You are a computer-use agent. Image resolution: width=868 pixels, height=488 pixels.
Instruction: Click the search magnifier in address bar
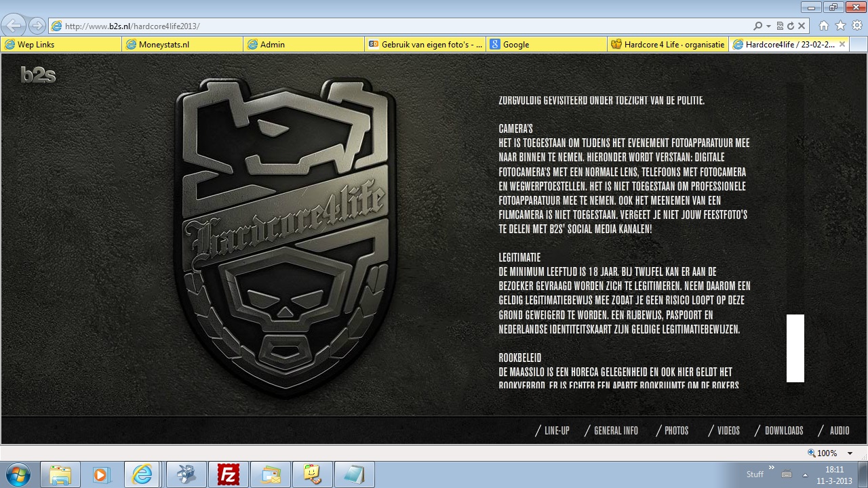[x=758, y=26]
